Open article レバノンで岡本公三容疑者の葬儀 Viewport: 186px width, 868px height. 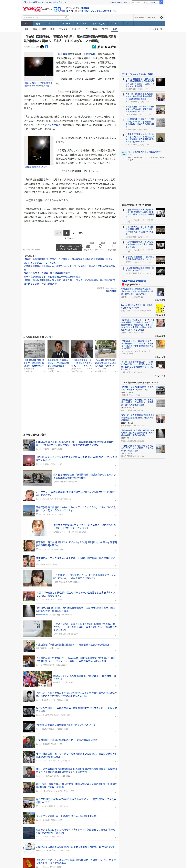(x=76, y=710)
